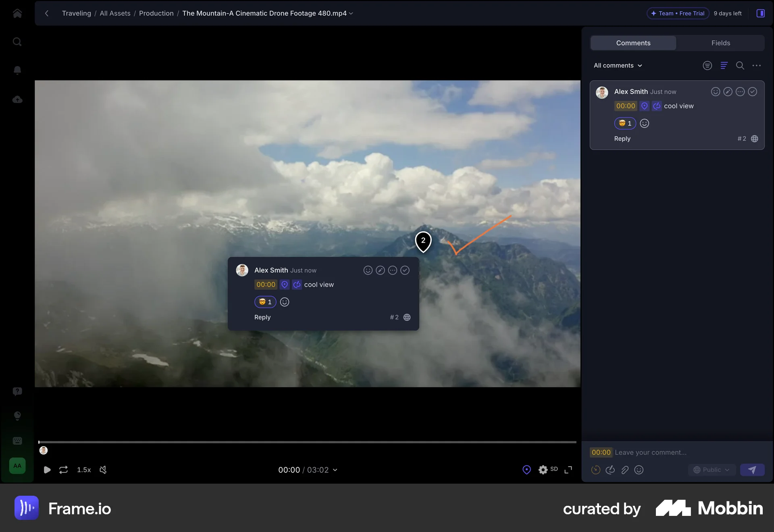The height and width of the screenshot is (532, 774).
Task: Open the cloud upload panel in the sidebar
Action: pos(17,99)
